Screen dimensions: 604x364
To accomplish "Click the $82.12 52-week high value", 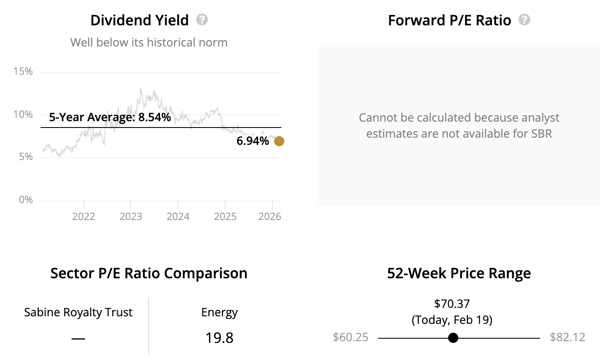I will click(x=567, y=337).
